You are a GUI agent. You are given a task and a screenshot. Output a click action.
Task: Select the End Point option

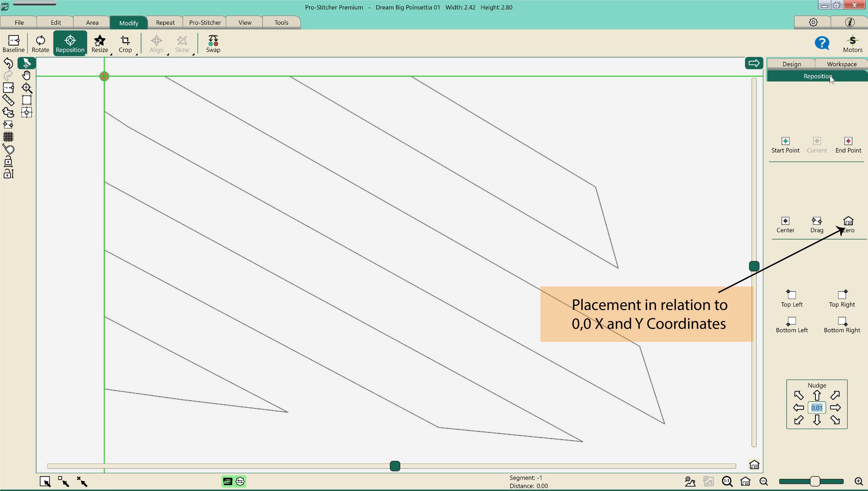point(848,145)
